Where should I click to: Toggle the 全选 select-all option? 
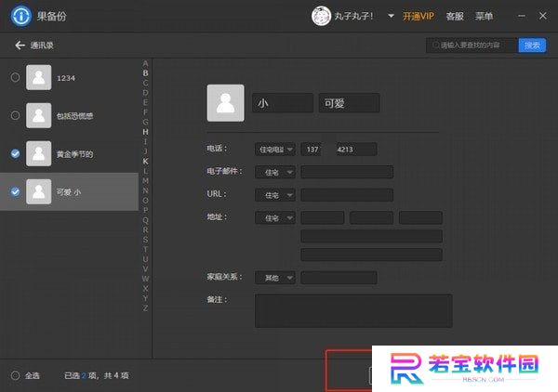tap(15, 375)
